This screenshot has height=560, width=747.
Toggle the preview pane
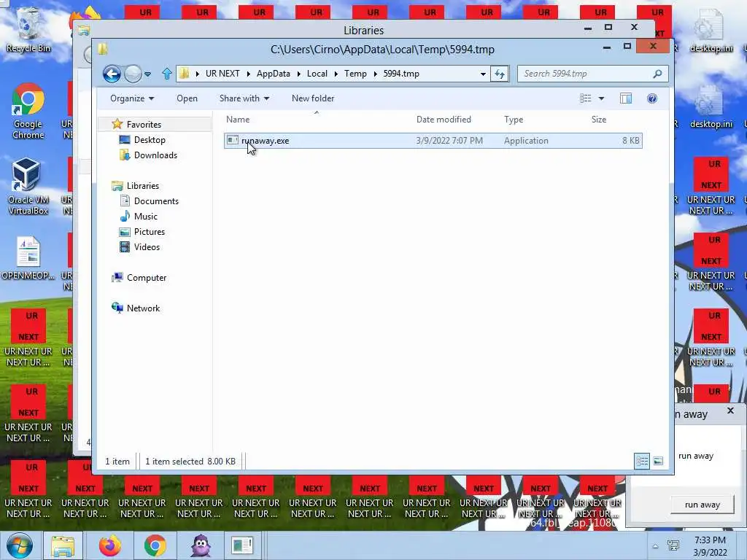click(625, 98)
